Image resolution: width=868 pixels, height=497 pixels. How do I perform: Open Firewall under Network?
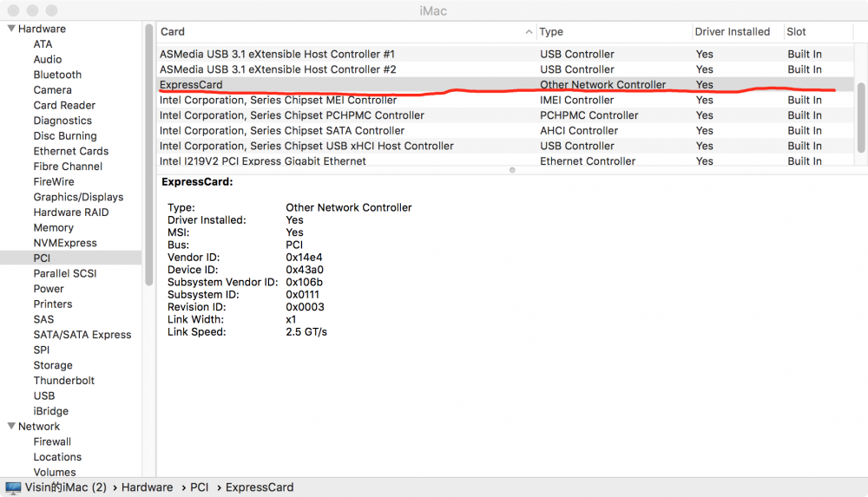point(52,441)
